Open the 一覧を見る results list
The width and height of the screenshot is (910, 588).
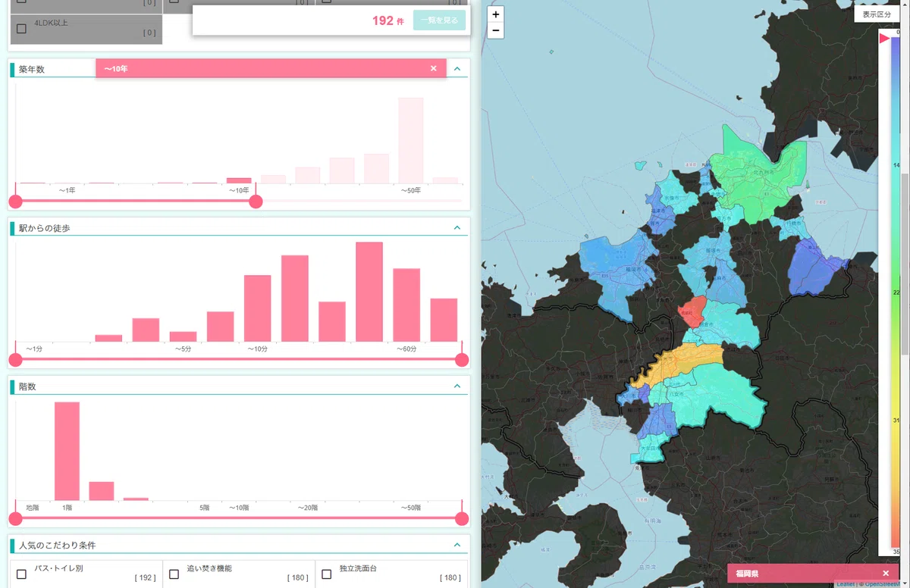pos(439,20)
